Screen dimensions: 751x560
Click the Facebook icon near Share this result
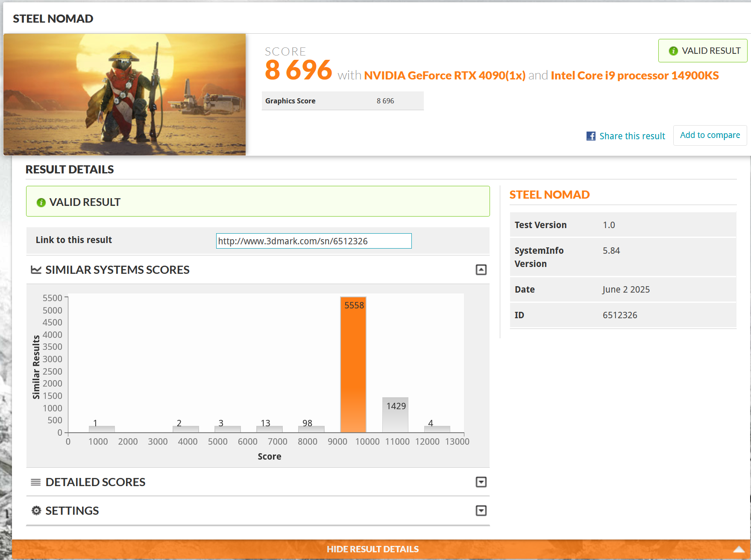coord(590,136)
